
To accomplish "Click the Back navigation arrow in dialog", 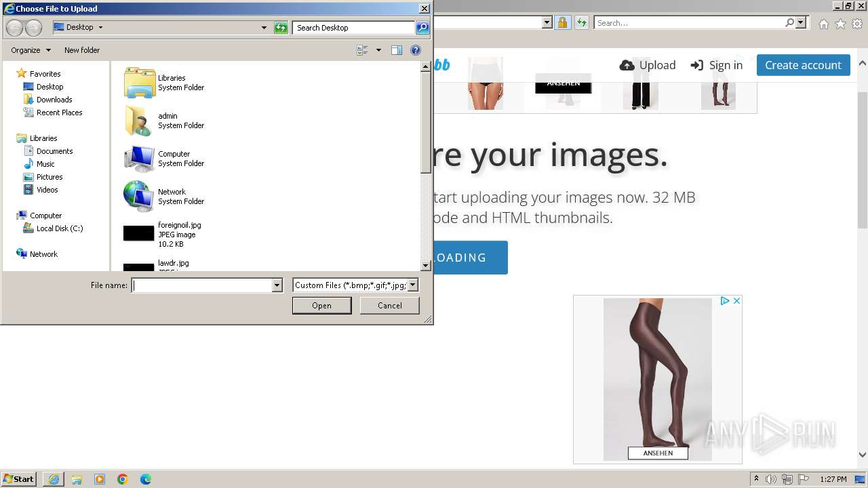I will point(15,28).
